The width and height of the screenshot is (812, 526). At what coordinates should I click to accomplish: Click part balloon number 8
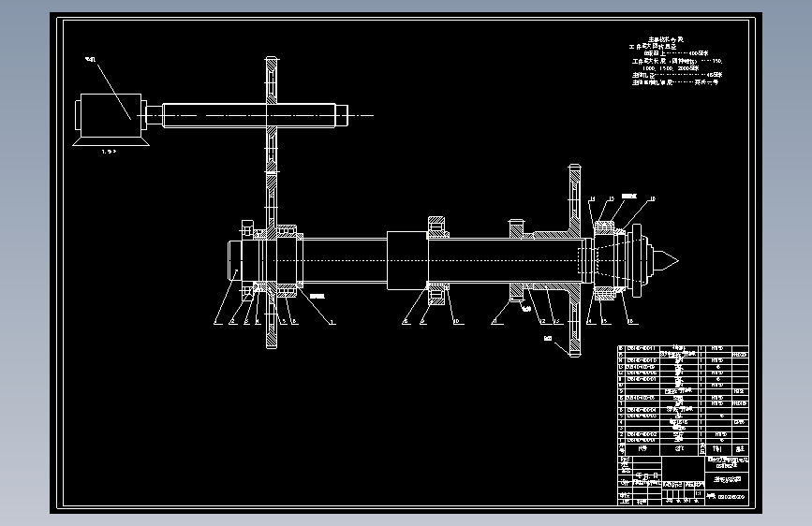pos(406,322)
